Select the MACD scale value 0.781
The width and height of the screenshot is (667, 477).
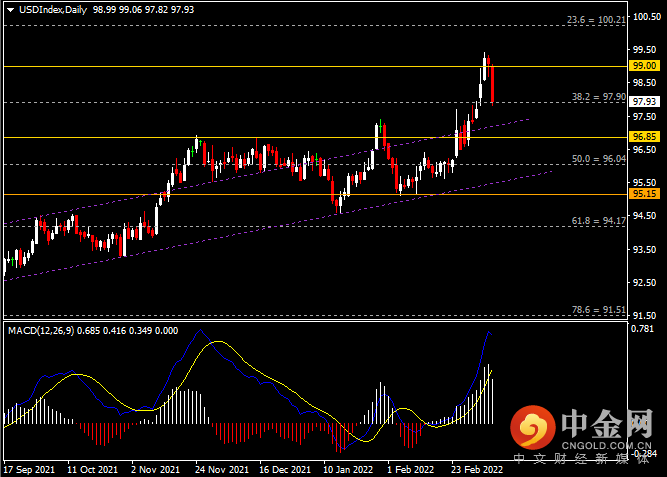pyautogui.click(x=642, y=328)
